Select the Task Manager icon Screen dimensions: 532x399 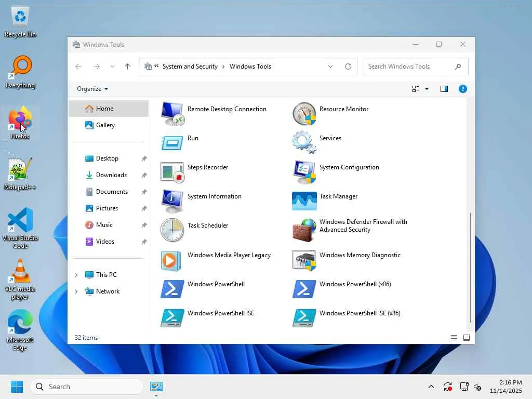(304, 201)
